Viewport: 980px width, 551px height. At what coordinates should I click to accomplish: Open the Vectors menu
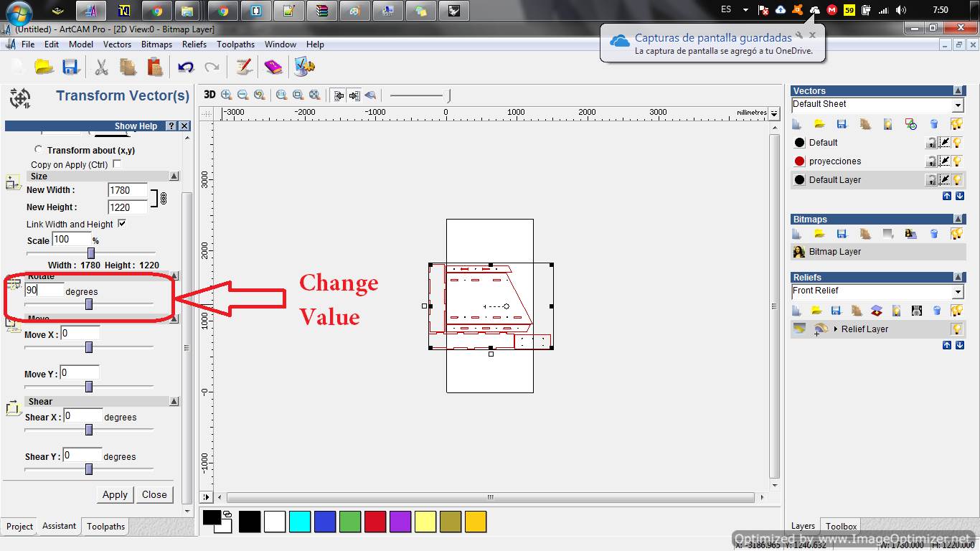pos(117,44)
